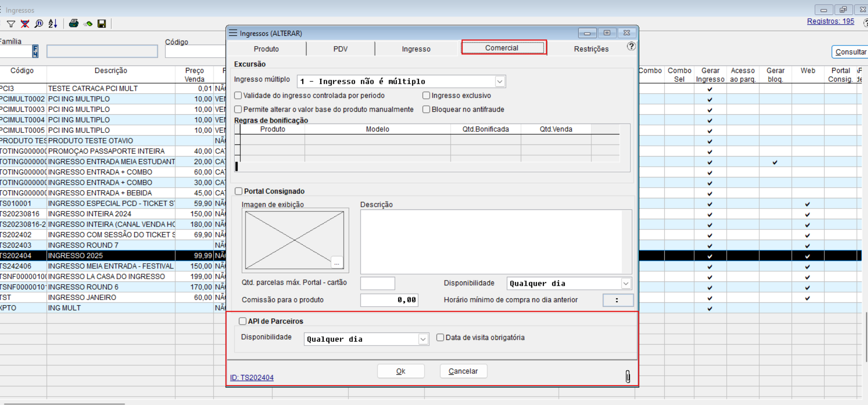Clear filter with red-crossed funnel icon

[x=25, y=24]
